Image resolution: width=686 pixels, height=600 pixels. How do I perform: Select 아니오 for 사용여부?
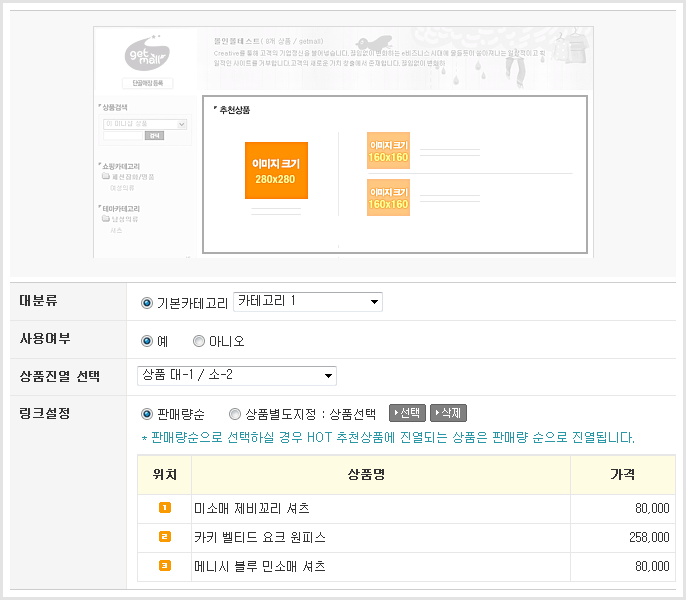tap(199, 341)
